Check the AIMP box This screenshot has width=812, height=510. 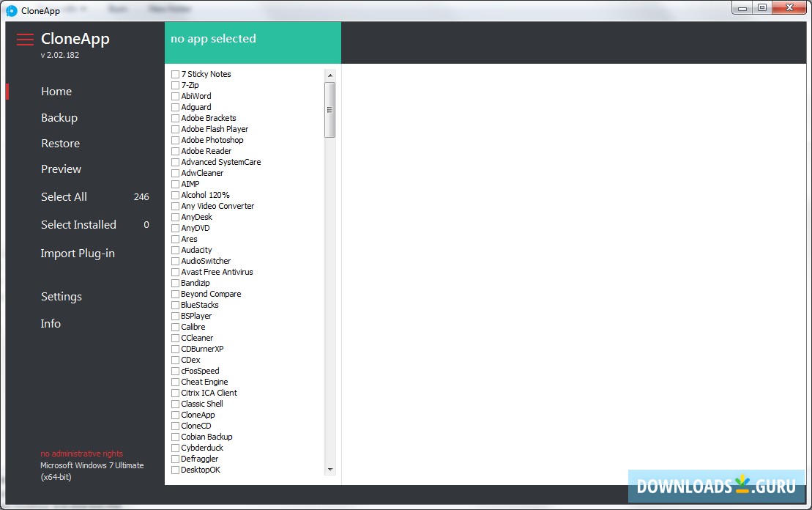(175, 184)
